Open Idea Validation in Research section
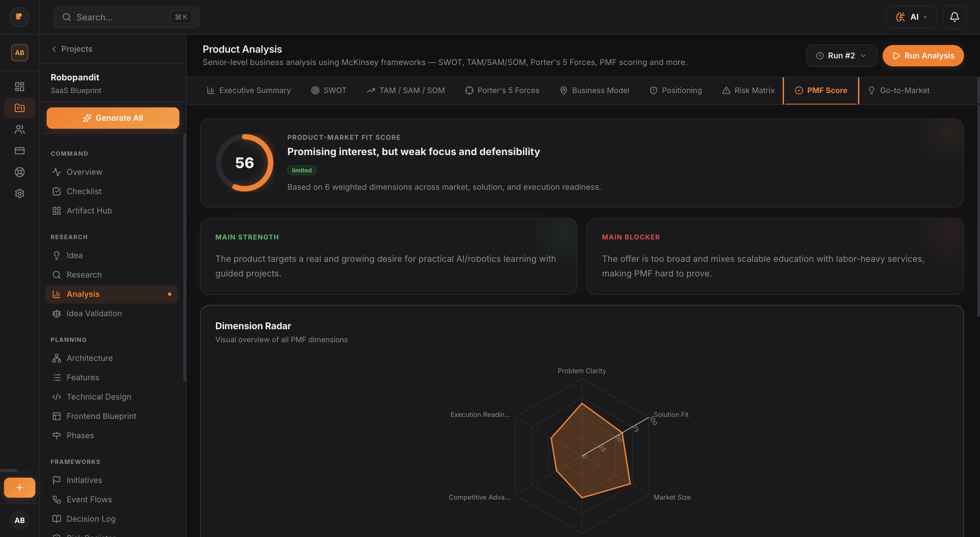Screen dimensions: 980x537 coord(94,313)
